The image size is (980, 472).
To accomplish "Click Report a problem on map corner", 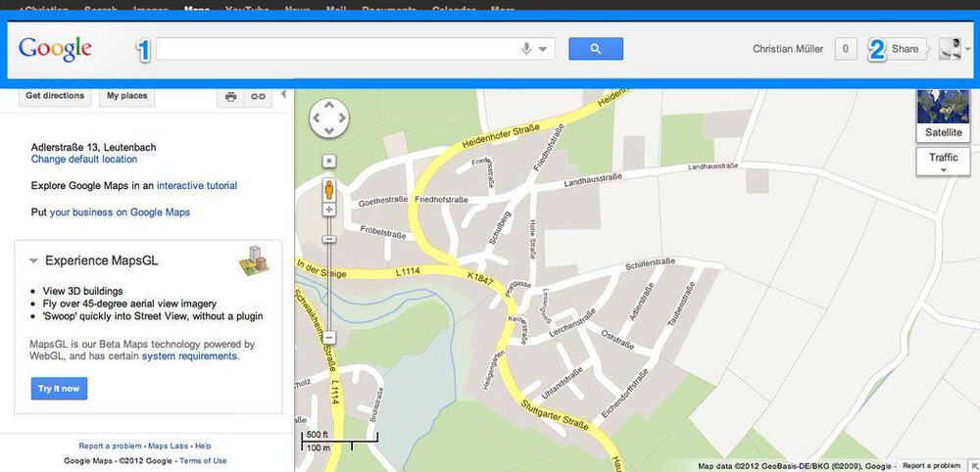I will tap(931, 466).
